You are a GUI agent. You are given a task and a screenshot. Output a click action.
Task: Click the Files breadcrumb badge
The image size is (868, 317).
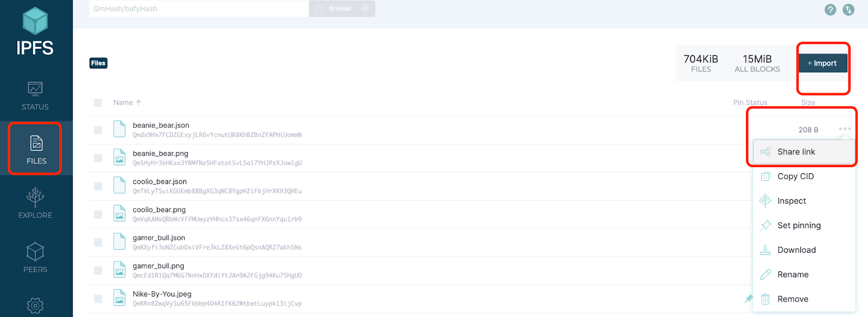pos(98,63)
